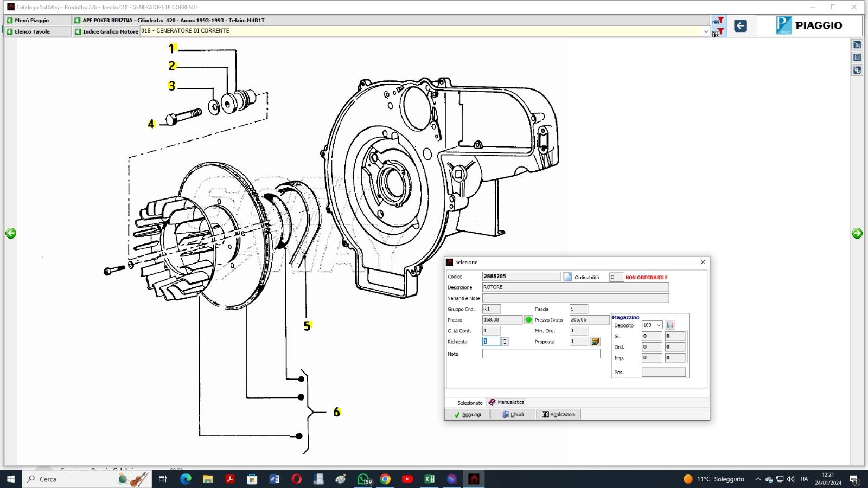The width and height of the screenshot is (868, 488).
Task: Open warehouse chart icon beside Deposito
Action: click(671, 325)
